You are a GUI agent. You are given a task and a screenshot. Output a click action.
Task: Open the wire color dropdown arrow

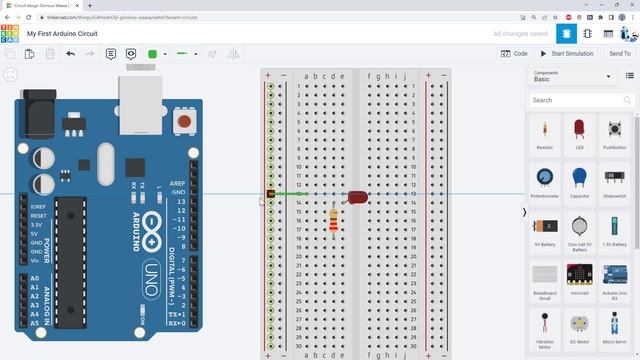pyautogui.click(x=165, y=54)
